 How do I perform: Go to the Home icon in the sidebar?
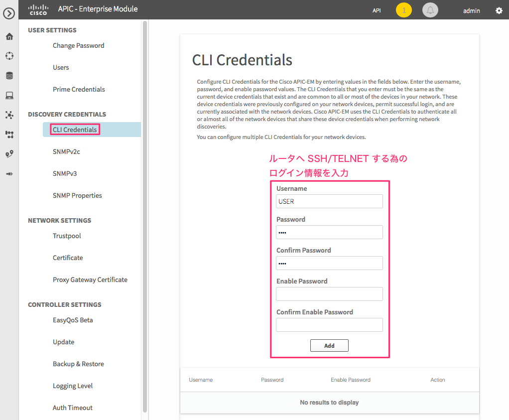[9, 36]
